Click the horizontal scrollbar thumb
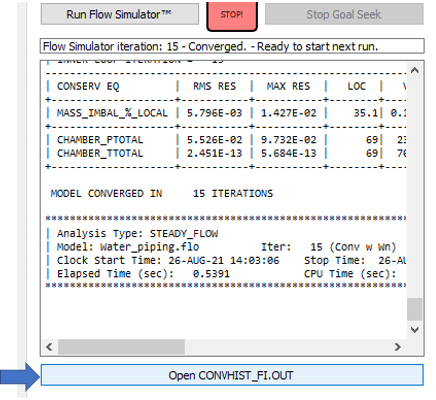The image size is (436, 400). 121,347
